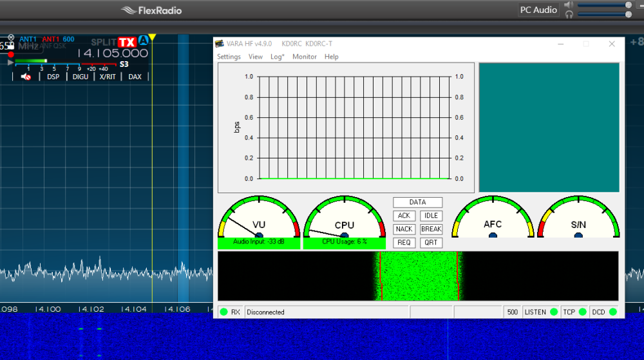Click the 14.106 label on the frequency scale
The height and width of the screenshot is (360, 644).
click(178, 309)
